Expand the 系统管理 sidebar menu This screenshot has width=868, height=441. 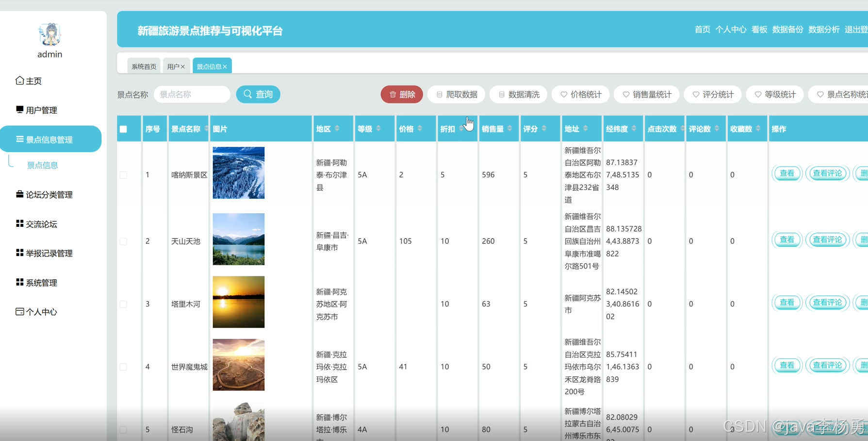point(36,283)
